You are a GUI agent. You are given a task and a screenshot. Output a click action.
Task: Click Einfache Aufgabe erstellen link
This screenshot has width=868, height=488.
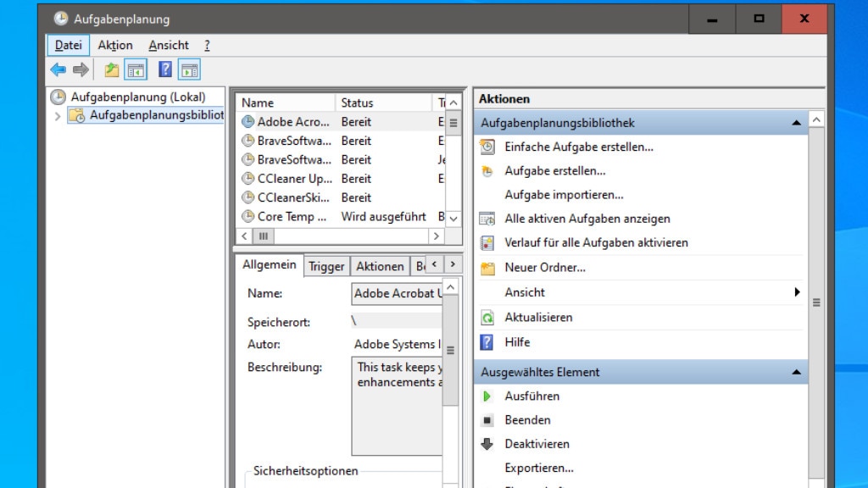point(579,147)
